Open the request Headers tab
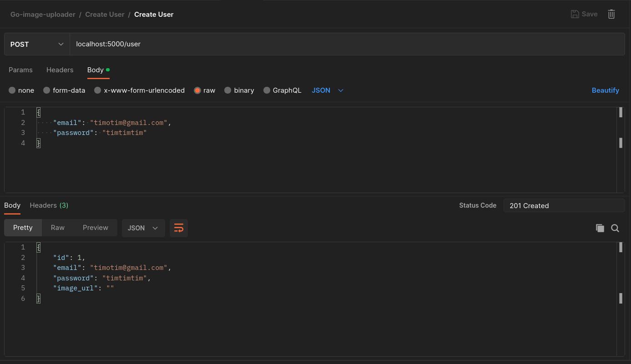The image size is (631, 364). tap(60, 70)
